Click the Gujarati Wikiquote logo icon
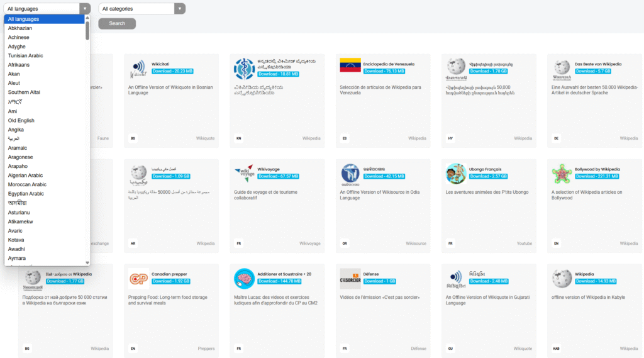This screenshot has width=644, height=358. (x=456, y=279)
